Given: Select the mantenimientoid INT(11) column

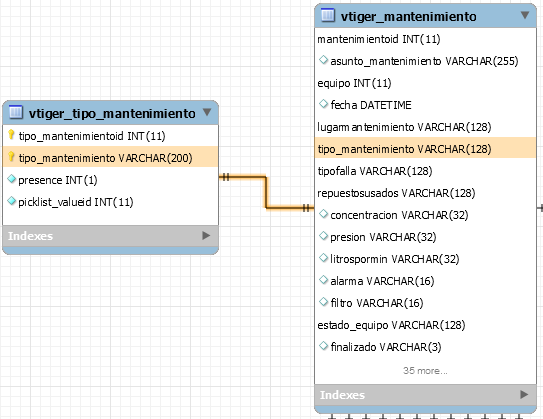Looking at the screenshot, I should coord(425,39).
